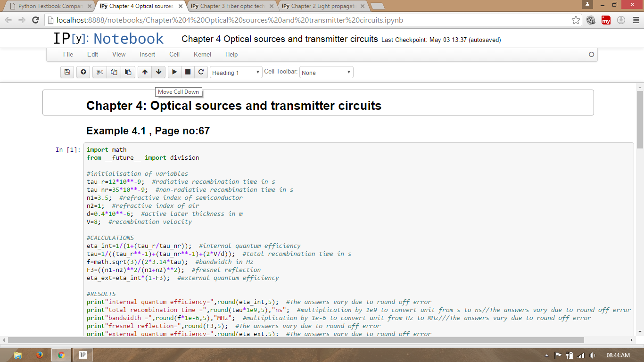Insert a new cell below with plus icon
Screen dimensions: 644x362
[83, 72]
